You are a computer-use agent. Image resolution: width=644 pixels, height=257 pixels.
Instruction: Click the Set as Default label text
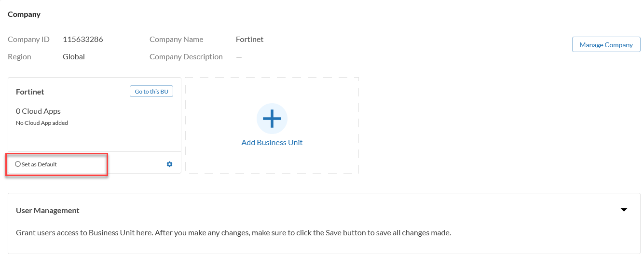tap(39, 164)
